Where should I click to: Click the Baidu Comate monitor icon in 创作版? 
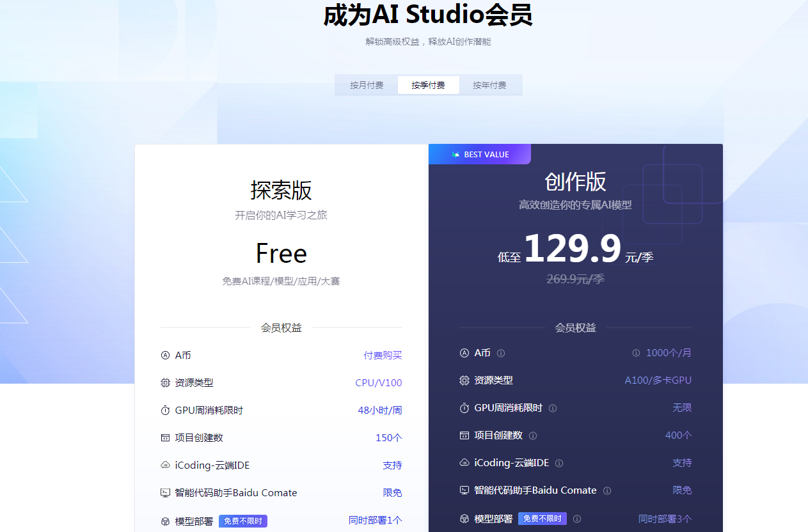[x=464, y=490]
